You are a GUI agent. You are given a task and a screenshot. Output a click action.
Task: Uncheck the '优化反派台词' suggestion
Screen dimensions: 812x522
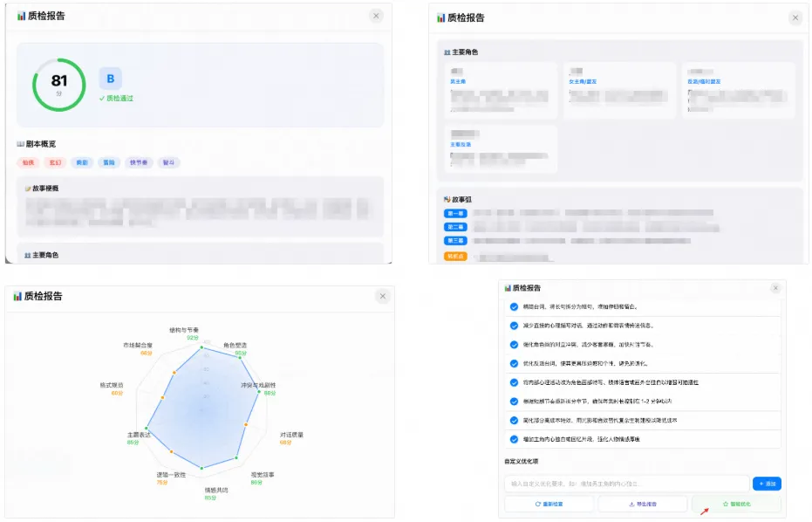point(514,363)
